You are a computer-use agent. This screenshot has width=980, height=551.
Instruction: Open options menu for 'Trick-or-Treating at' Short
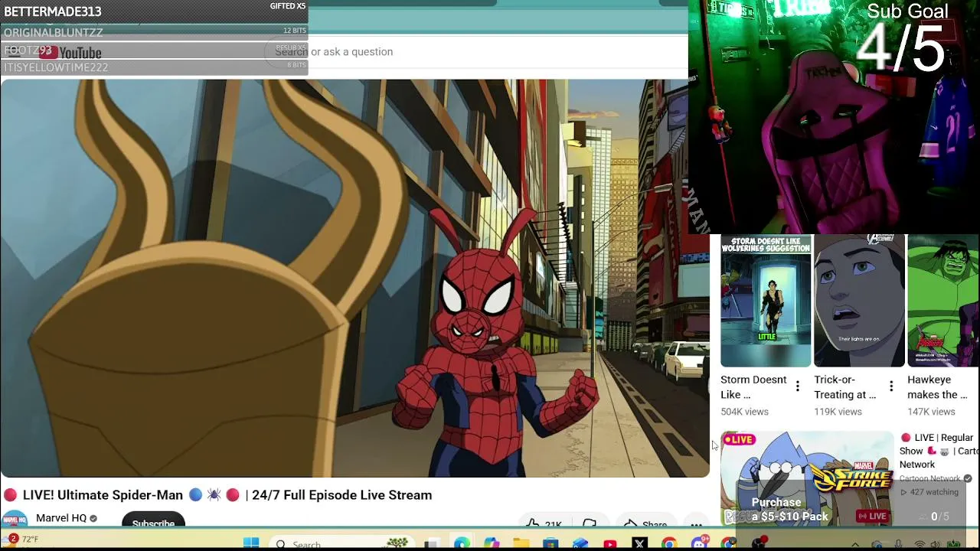[x=891, y=386]
